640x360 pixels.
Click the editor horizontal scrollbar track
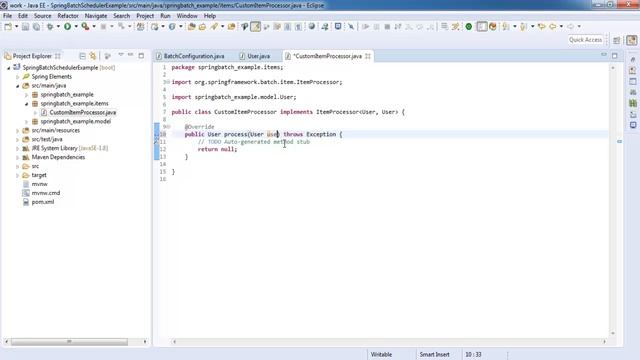coord(389,342)
